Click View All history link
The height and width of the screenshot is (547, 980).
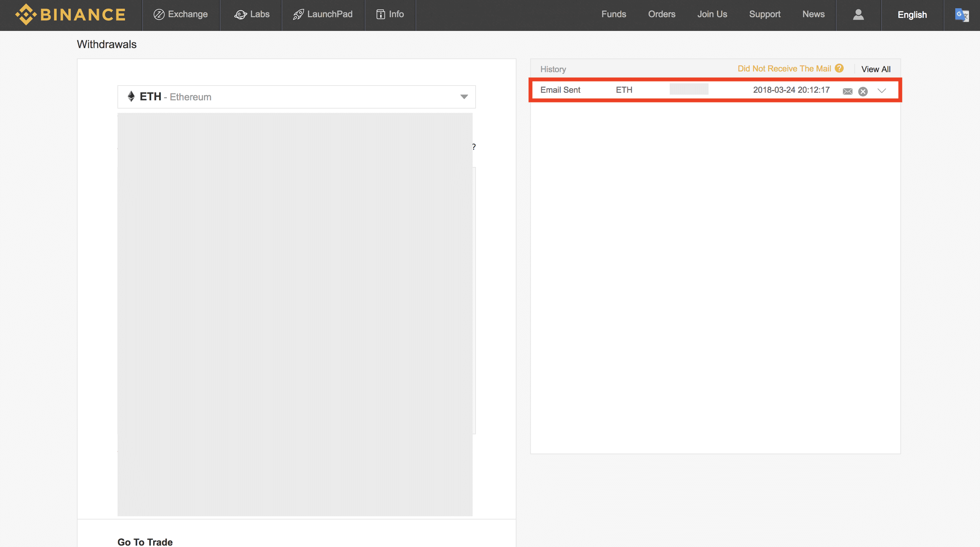point(876,69)
